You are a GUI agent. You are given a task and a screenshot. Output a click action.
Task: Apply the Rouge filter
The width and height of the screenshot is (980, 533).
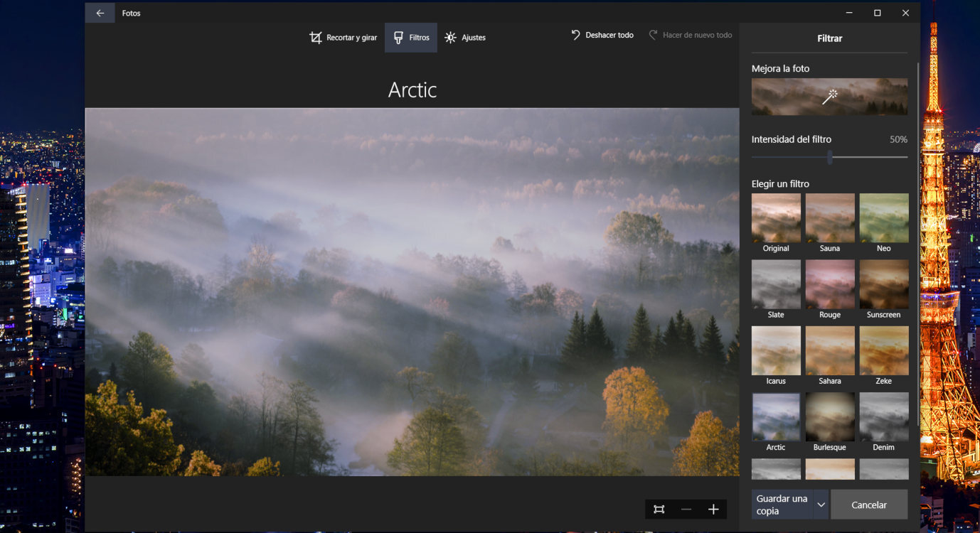coord(829,284)
